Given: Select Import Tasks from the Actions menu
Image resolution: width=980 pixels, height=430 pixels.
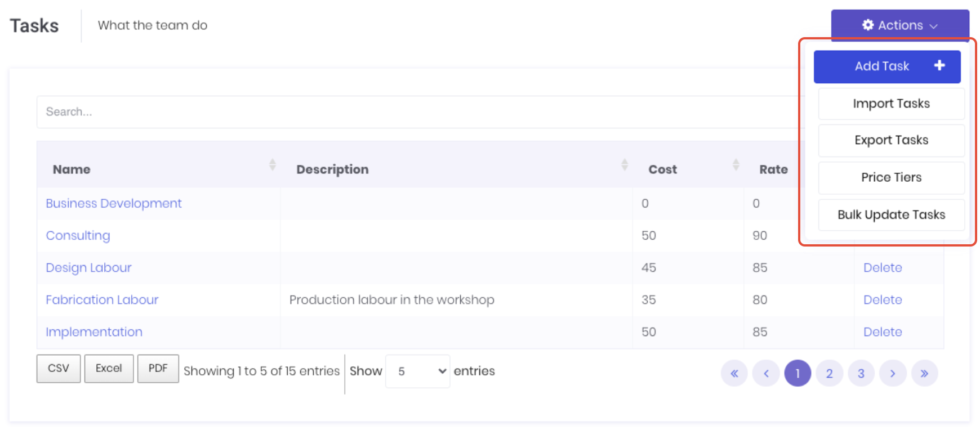Looking at the screenshot, I should pos(891,104).
